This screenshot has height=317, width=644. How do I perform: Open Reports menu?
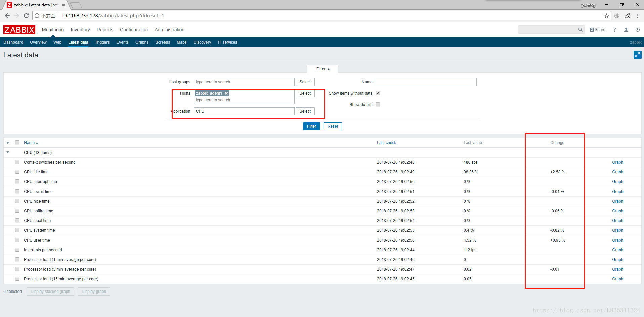tap(105, 30)
